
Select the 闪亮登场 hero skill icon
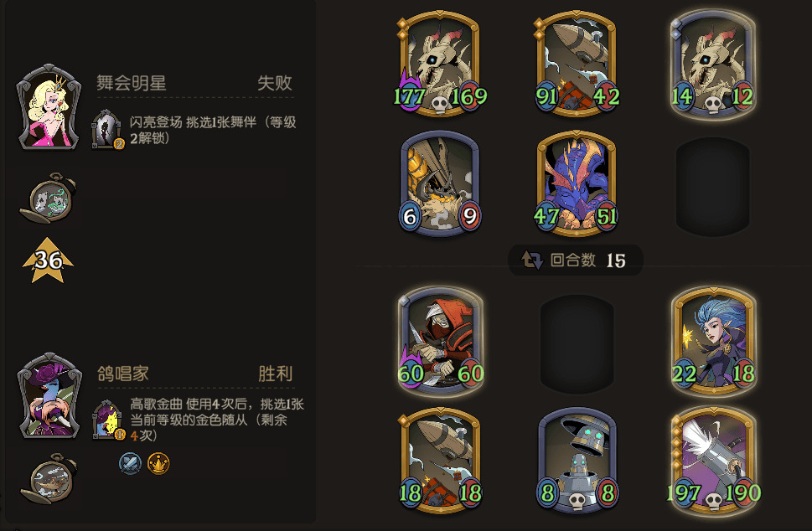point(106,130)
